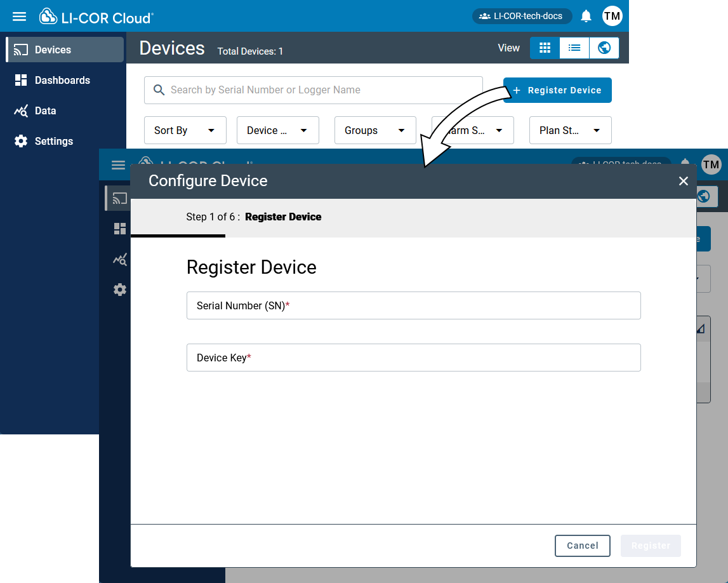The width and height of the screenshot is (728, 583).
Task: Select the LI-COR-tech-docs organization chip
Action: pyautogui.click(x=522, y=17)
